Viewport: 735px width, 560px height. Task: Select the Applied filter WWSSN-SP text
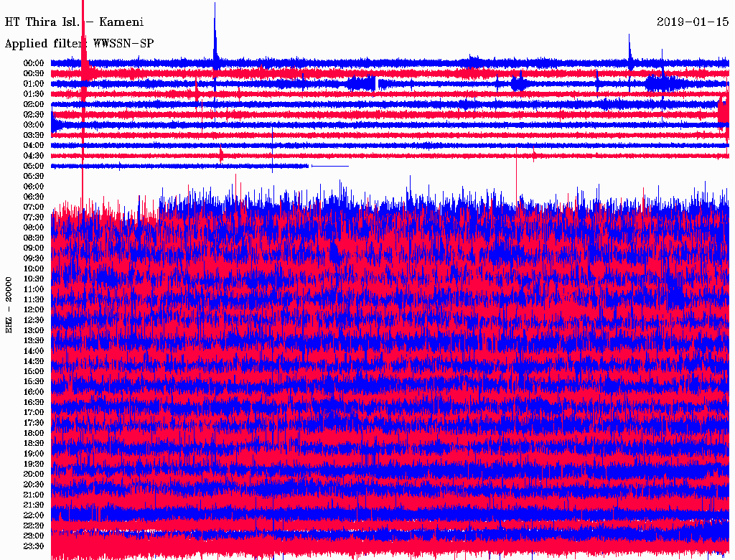[79, 43]
